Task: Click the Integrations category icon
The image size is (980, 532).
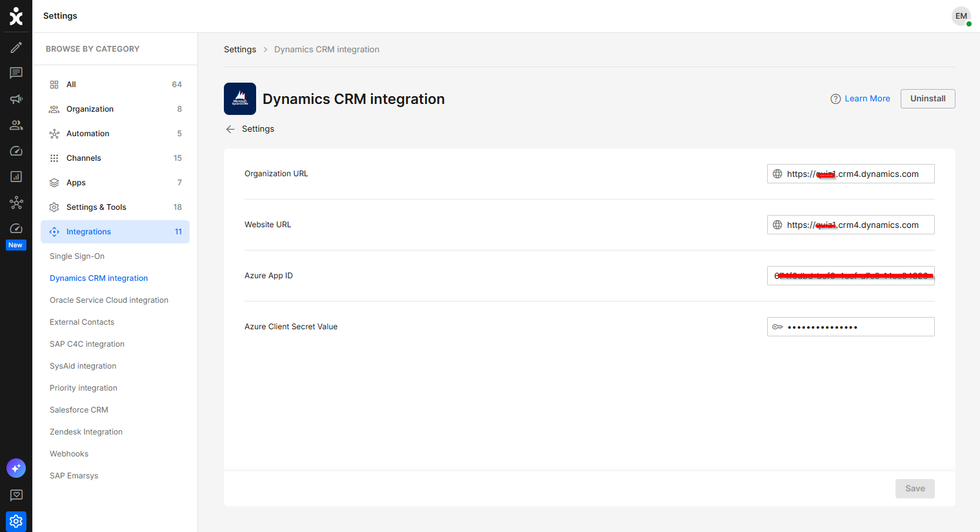Action: coord(54,232)
